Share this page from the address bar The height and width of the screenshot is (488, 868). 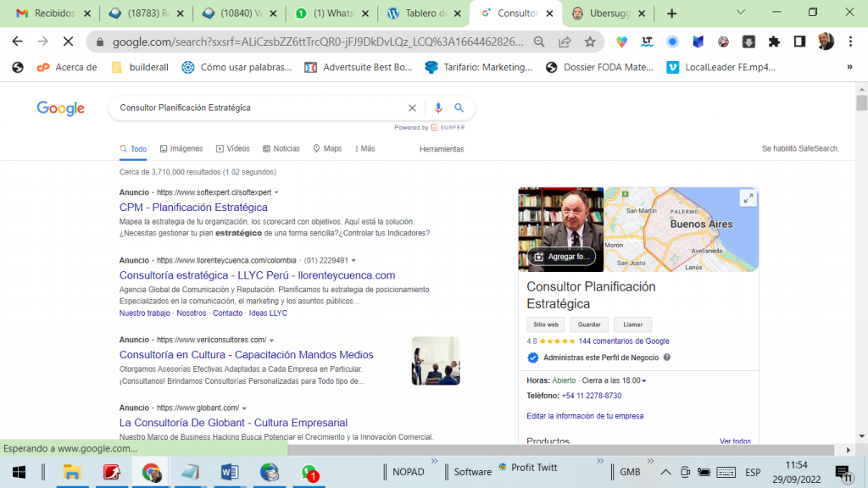click(x=565, y=42)
